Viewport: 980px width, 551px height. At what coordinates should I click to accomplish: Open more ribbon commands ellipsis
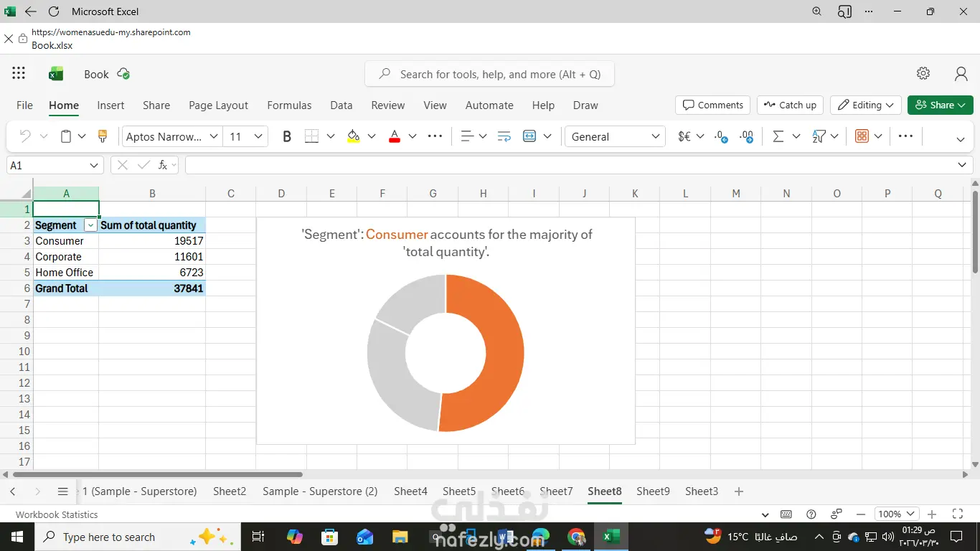coord(905,136)
